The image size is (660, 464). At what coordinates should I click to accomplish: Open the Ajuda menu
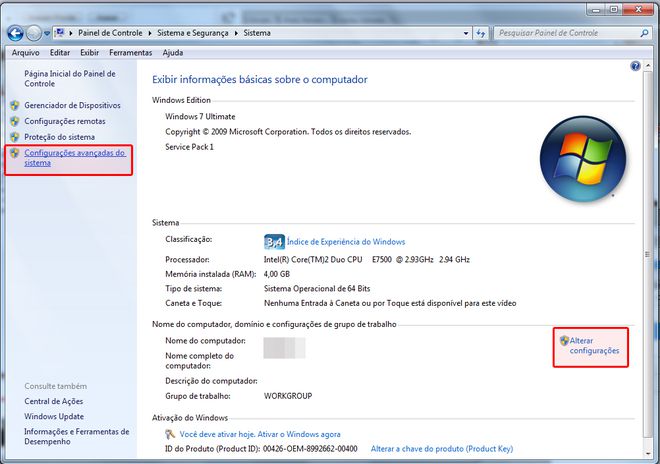tap(173, 53)
